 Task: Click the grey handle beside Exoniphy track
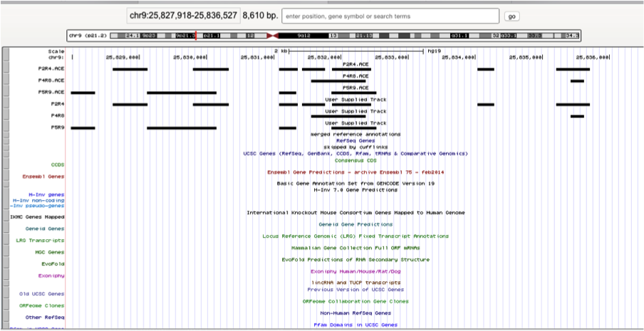coord(6,275)
